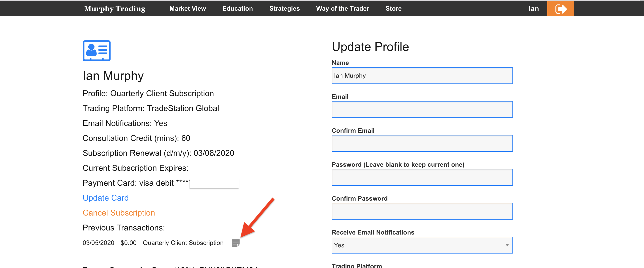Expand Receive Email Notifications dropdown
The width and height of the screenshot is (644, 268).
coord(422,245)
